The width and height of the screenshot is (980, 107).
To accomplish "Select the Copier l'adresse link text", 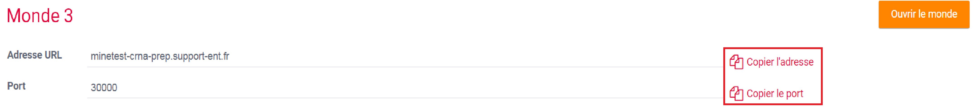I will point(780,62).
